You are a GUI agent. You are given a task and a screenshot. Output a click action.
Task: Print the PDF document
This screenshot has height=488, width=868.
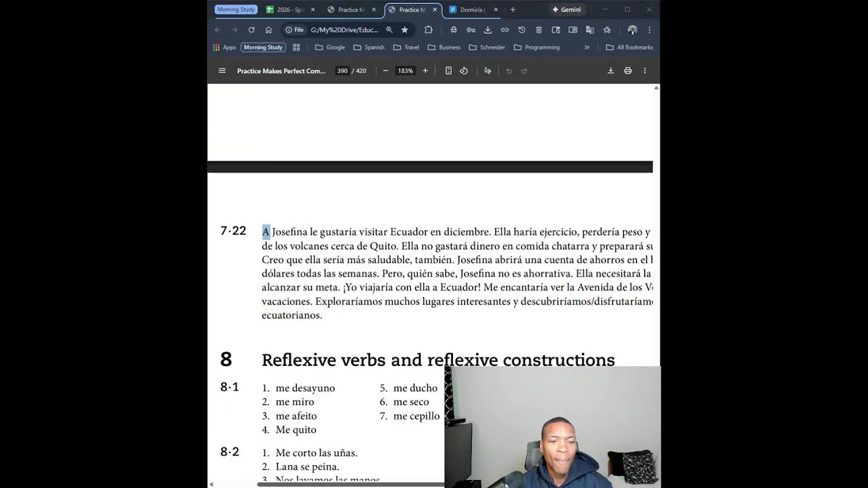tap(628, 70)
